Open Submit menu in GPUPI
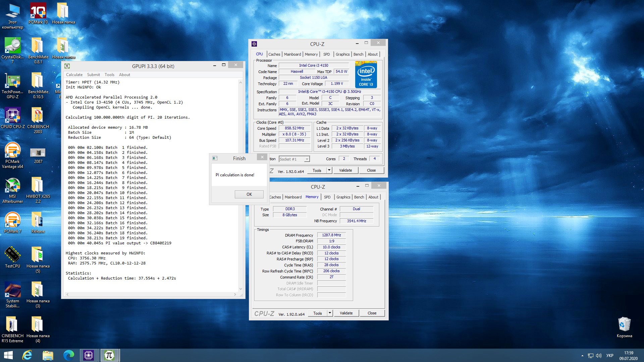Viewport: 644px width, 362px height. tap(93, 75)
